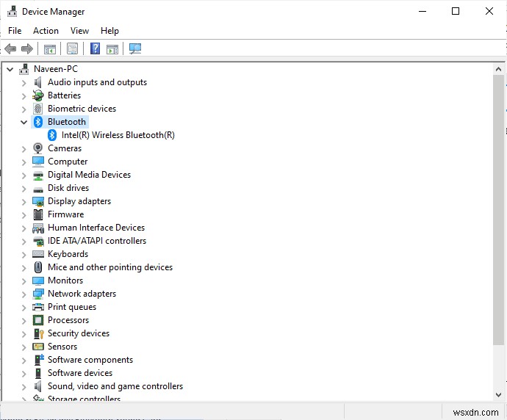Viewport: 507px width, 420px height.
Task: Click the chip icon for Firmware
Action: pyautogui.click(x=38, y=214)
